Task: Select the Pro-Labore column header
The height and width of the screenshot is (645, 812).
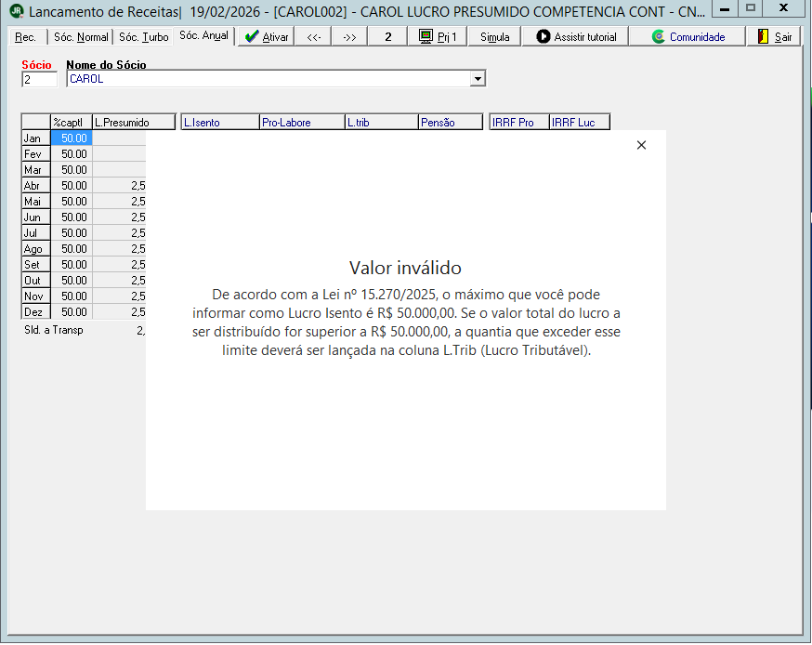Action: [302, 123]
